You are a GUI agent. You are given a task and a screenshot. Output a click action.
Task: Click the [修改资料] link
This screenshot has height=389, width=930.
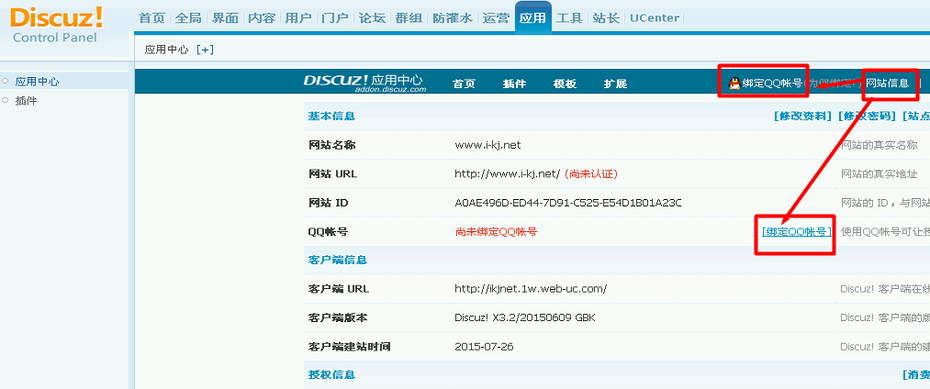[802, 116]
